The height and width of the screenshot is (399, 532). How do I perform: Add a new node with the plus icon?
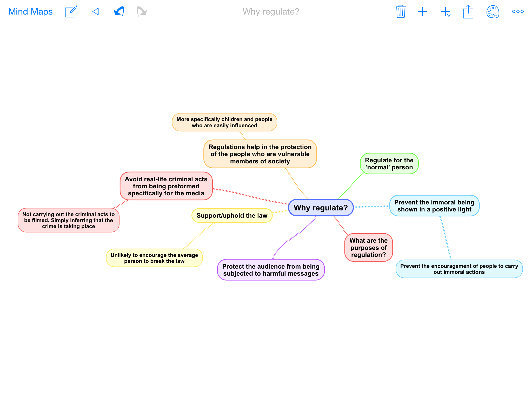[x=422, y=12]
